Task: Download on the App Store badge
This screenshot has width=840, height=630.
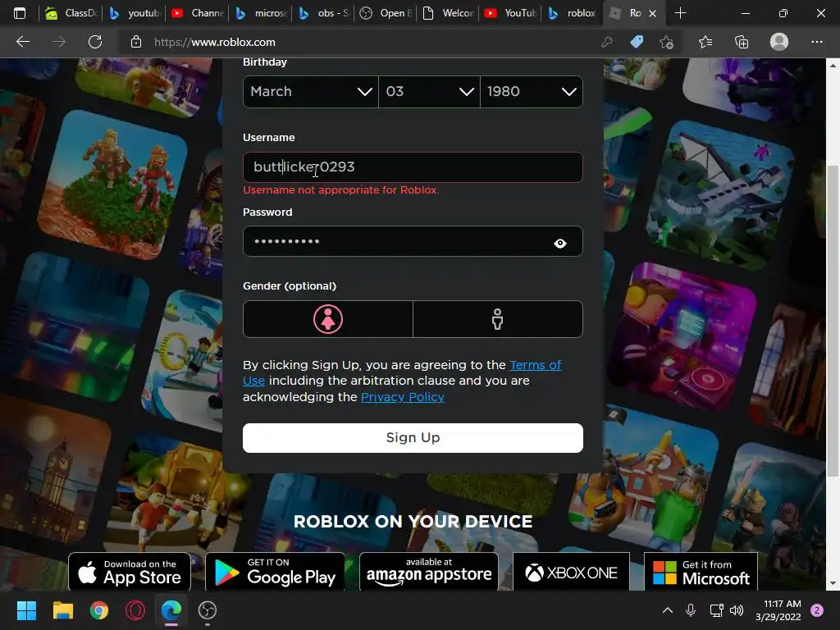Action: click(x=130, y=572)
